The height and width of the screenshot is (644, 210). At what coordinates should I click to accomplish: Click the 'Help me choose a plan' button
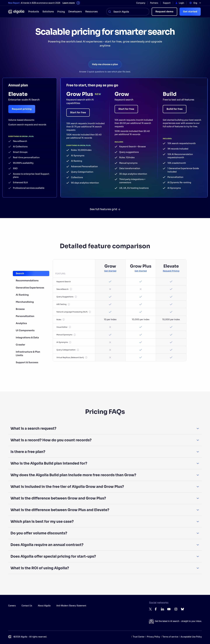[x=105, y=64]
